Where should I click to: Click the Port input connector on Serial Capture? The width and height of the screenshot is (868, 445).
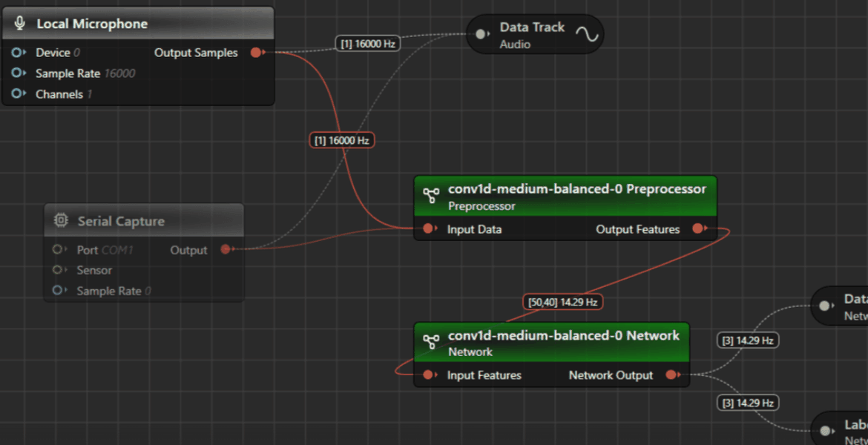pyautogui.click(x=59, y=250)
